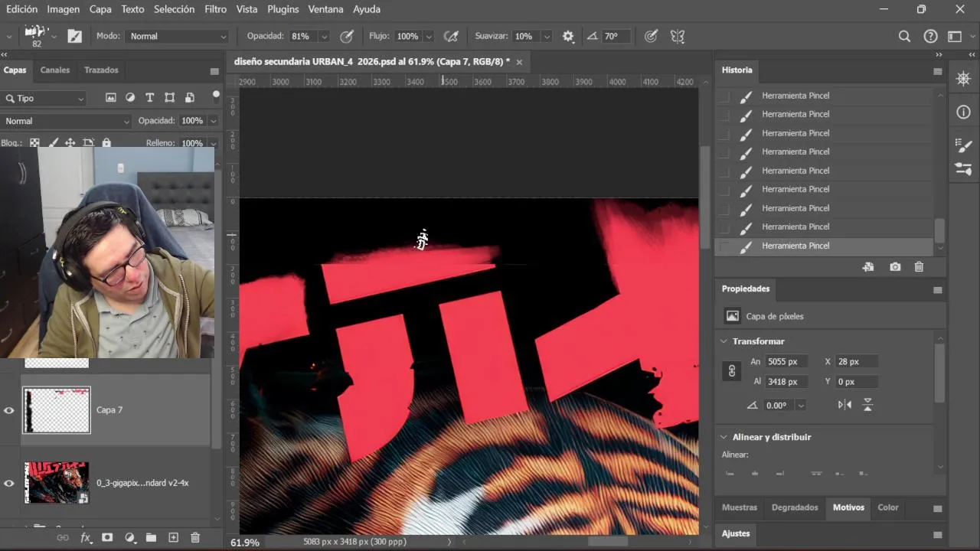Open the Photoshop help icon
This screenshot has width=980, height=551.
[x=930, y=36]
